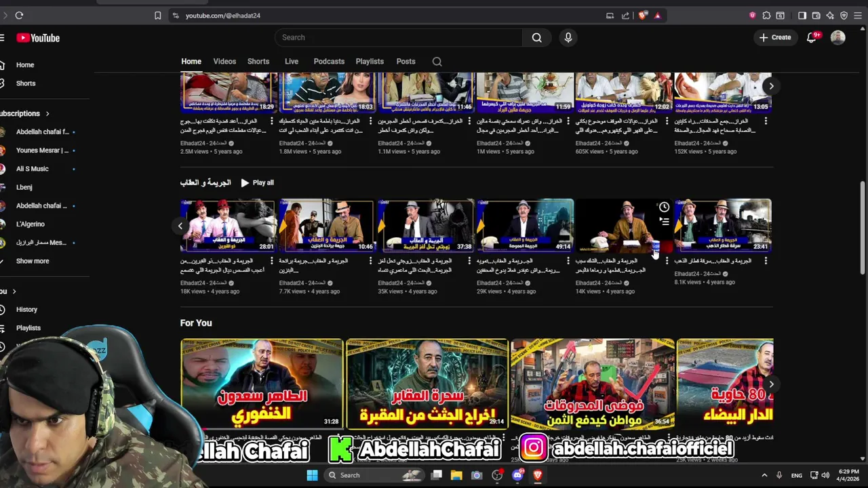Switch to the Shorts tab
This screenshot has width=868, height=488.
[258, 62]
